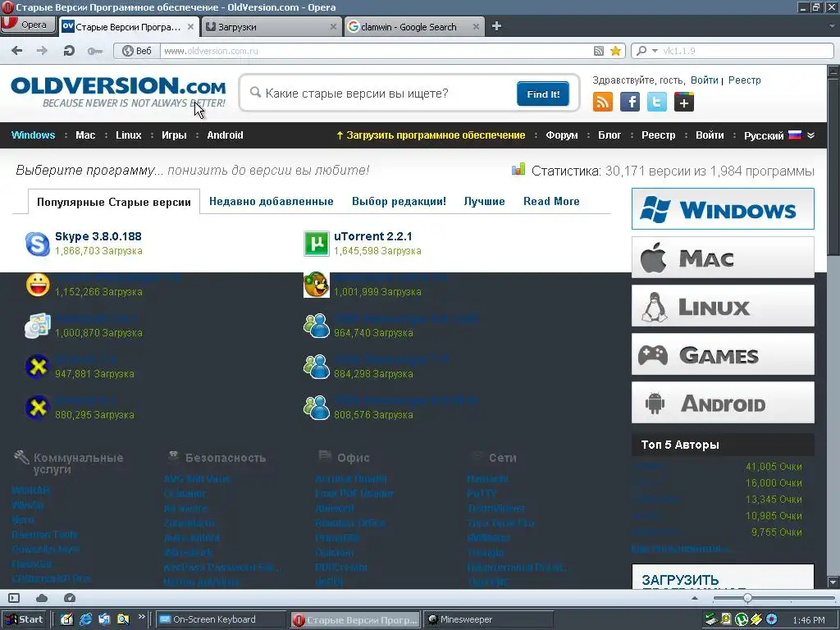The width and height of the screenshot is (840, 630).
Task: Click the statistics bar chart icon
Action: [518, 170]
